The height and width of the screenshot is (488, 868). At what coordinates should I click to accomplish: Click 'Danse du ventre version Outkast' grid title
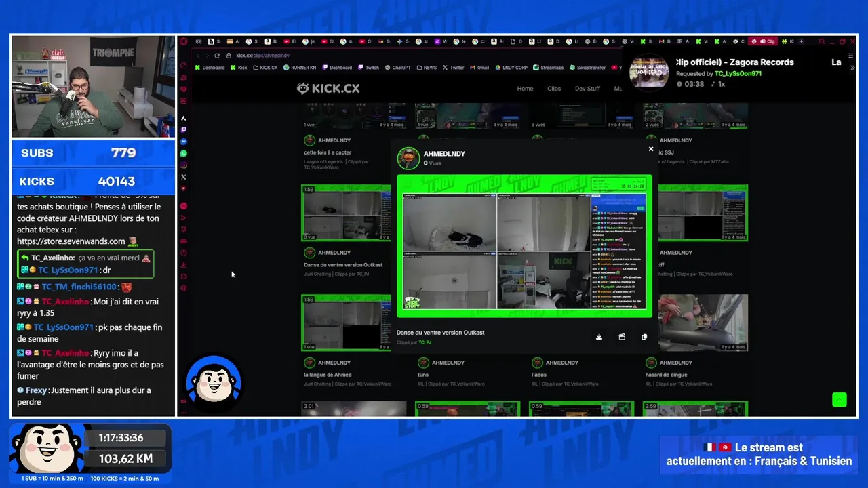(x=343, y=265)
